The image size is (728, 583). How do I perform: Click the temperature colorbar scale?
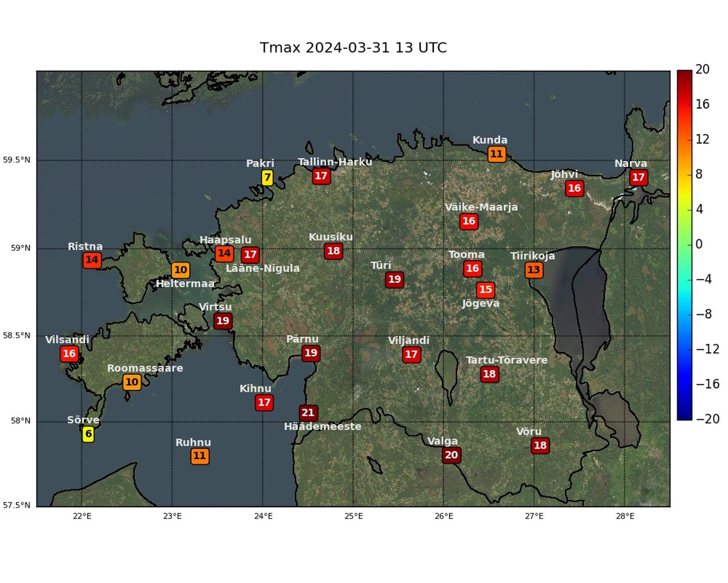coord(685,245)
